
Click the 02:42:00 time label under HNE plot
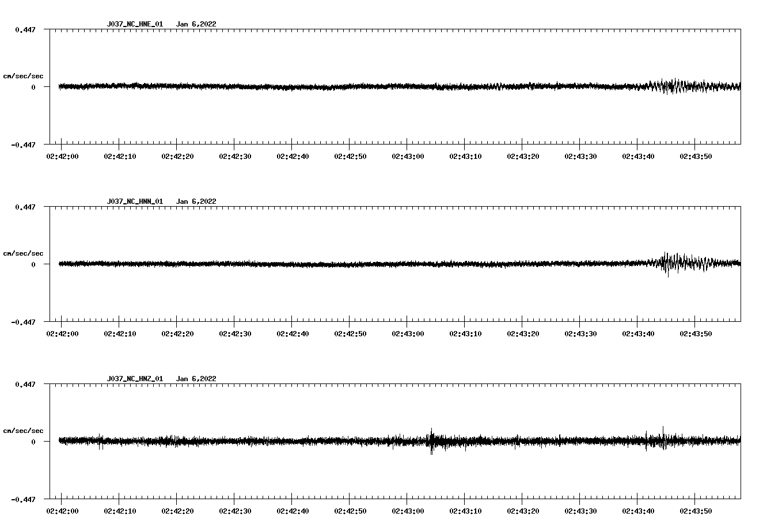pyautogui.click(x=62, y=157)
